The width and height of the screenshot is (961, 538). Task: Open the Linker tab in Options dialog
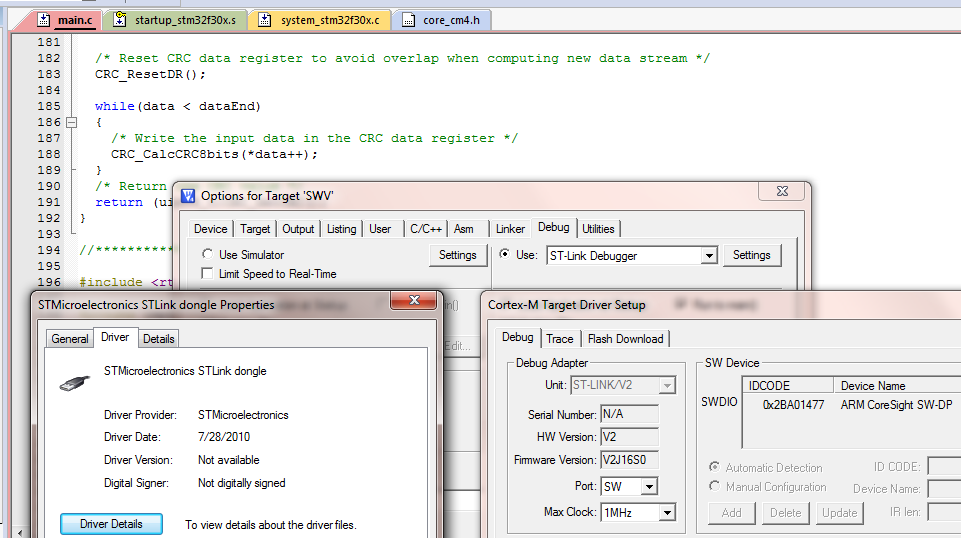point(511,229)
